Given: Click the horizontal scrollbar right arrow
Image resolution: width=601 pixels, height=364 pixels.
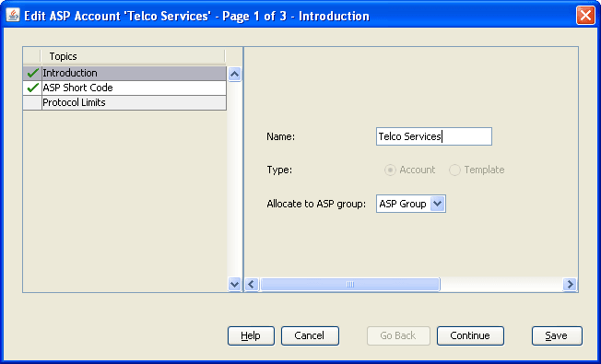Looking at the screenshot, I should [x=570, y=285].
